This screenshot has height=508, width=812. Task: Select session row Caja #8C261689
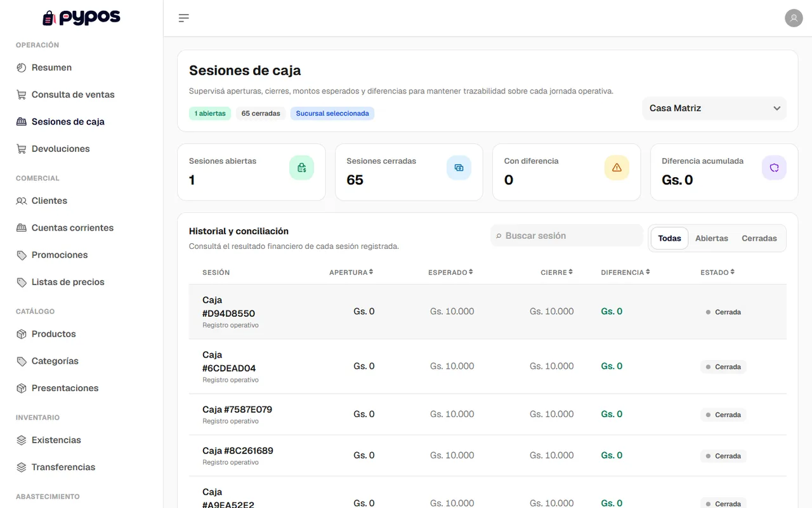487,456
